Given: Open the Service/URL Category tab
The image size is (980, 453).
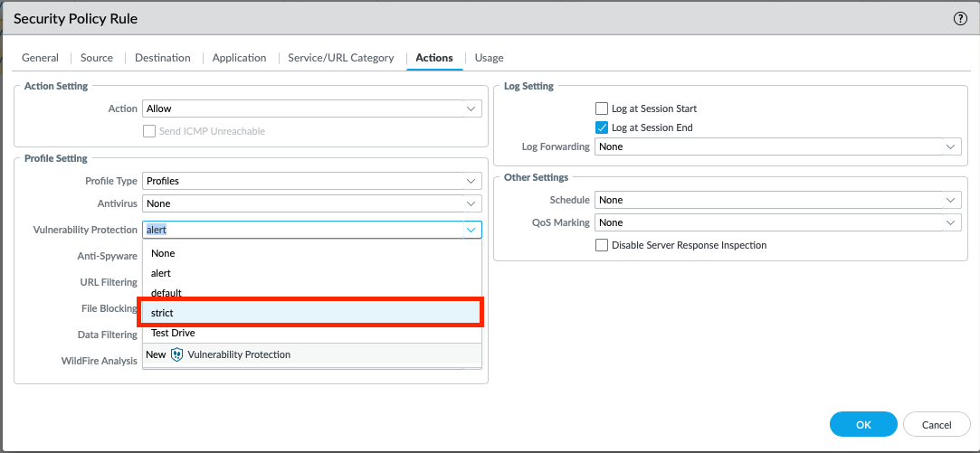Looking at the screenshot, I should 340,58.
